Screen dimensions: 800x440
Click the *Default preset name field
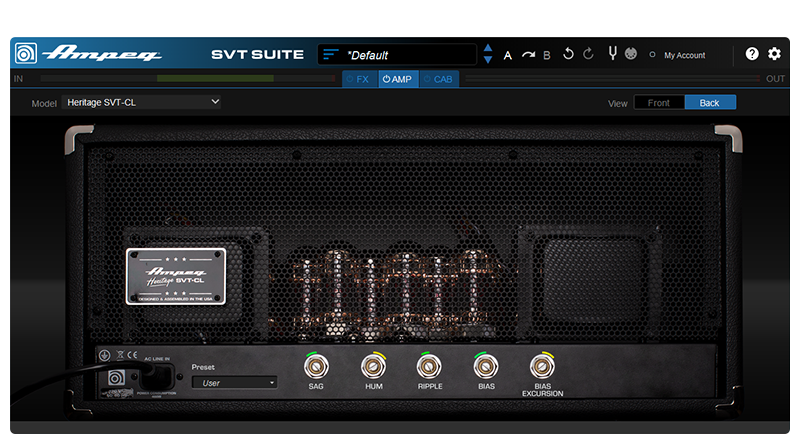[397, 55]
